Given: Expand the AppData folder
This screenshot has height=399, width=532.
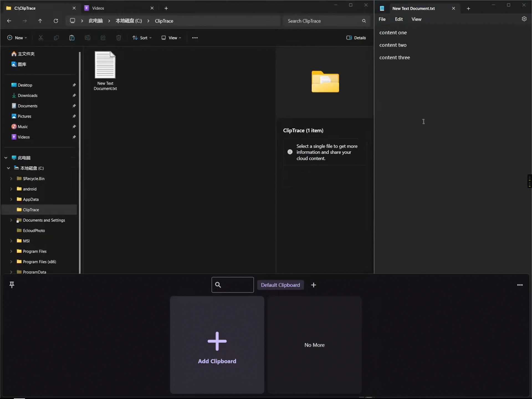Looking at the screenshot, I should (x=11, y=199).
